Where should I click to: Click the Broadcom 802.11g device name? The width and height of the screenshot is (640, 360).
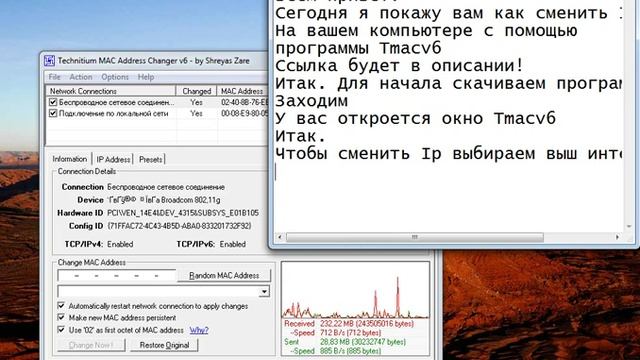[x=164, y=200]
